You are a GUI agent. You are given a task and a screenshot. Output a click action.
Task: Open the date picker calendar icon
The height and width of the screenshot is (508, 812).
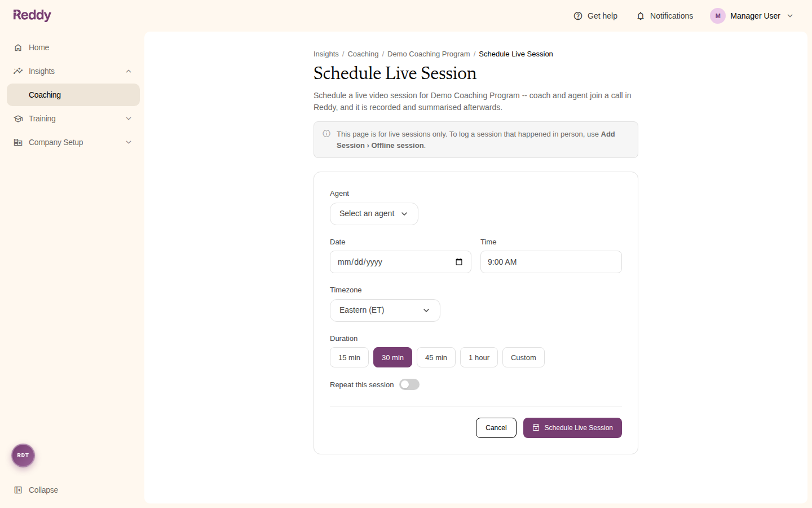(459, 262)
